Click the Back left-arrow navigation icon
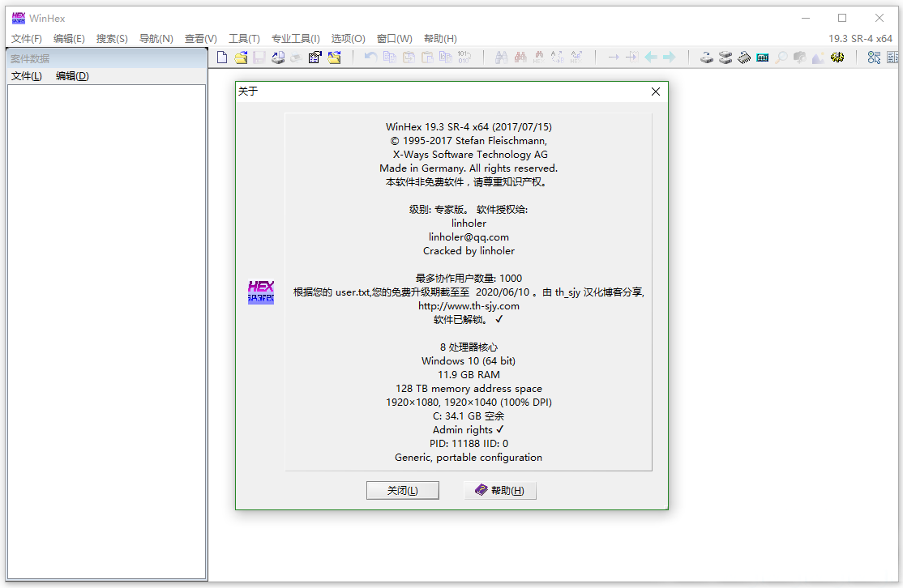The image size is (903, 588). click(x=651, y=57)
